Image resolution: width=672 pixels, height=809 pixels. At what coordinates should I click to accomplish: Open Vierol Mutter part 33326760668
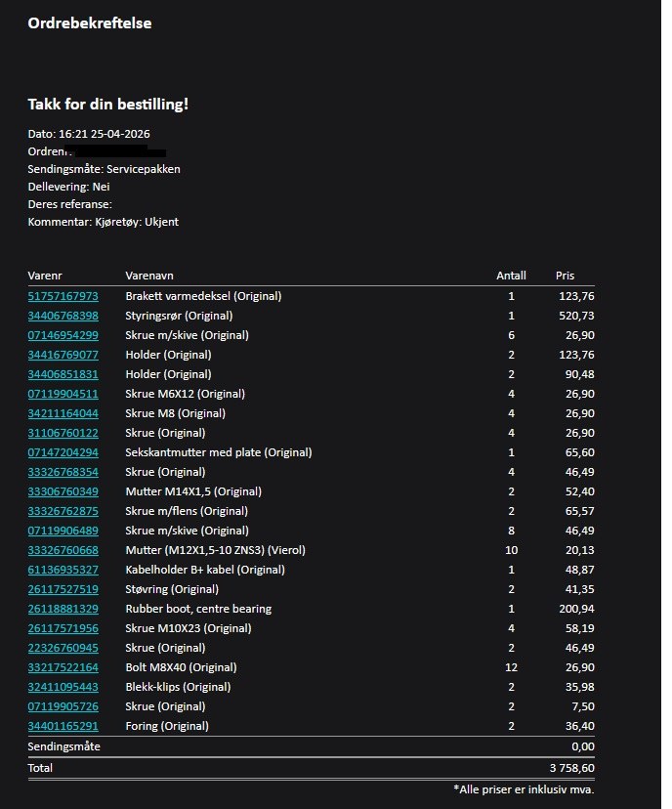pos(63,550)
